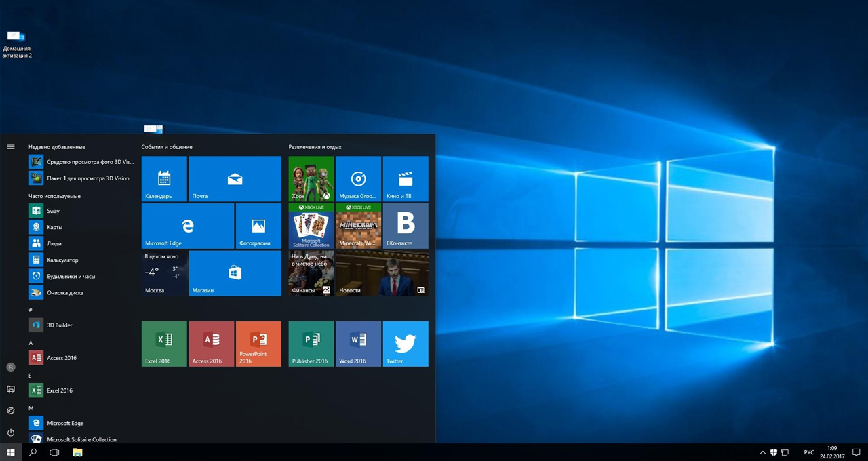Open the VKontakte tile
The height and width of the screenshot is (461, 868).
coord(406,226)
